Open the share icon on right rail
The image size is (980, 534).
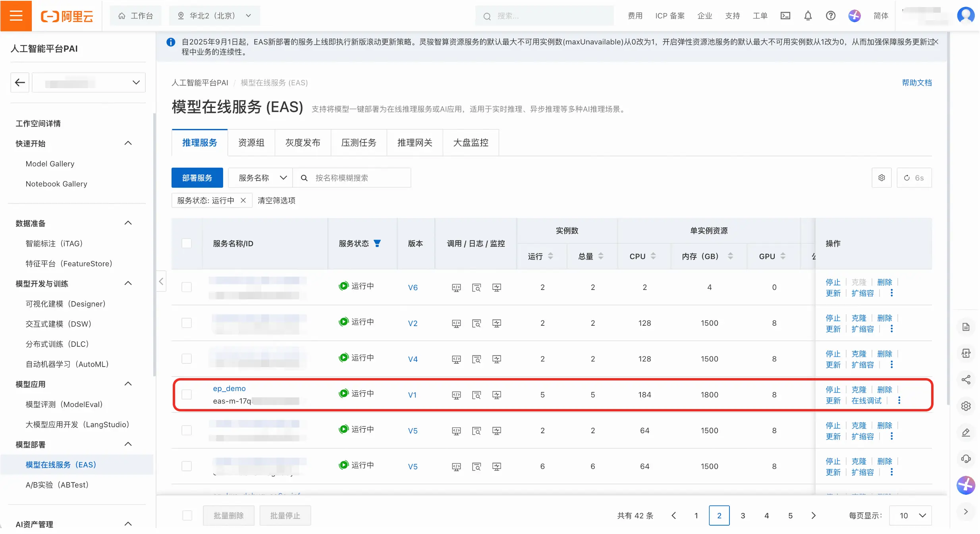(966, 380)
